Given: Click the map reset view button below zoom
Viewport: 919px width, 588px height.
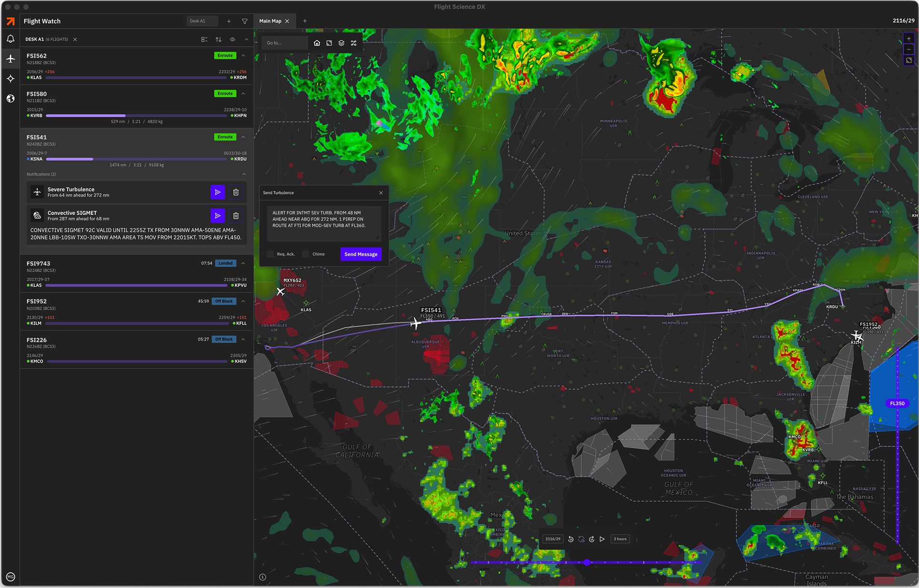Looking at the screenshot, I should (909, 61).
